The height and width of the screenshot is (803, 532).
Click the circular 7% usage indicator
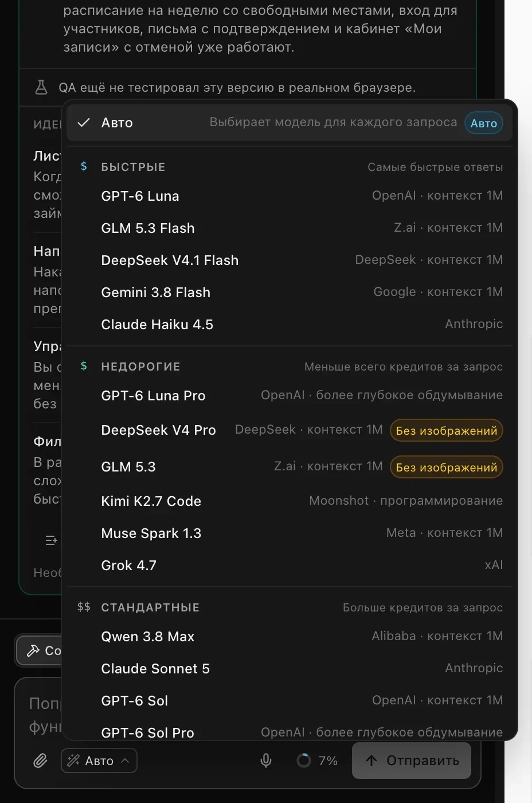pos(304,761)
